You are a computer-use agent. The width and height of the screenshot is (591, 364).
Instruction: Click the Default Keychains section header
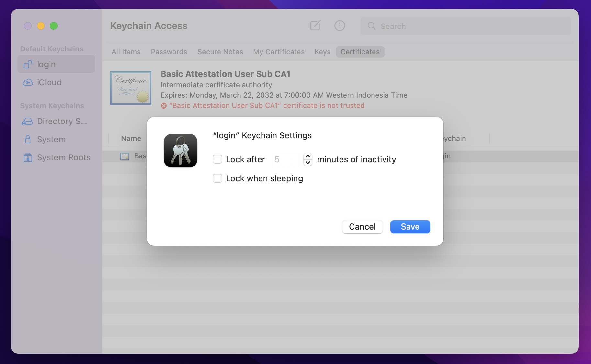(x=52, y=49)
